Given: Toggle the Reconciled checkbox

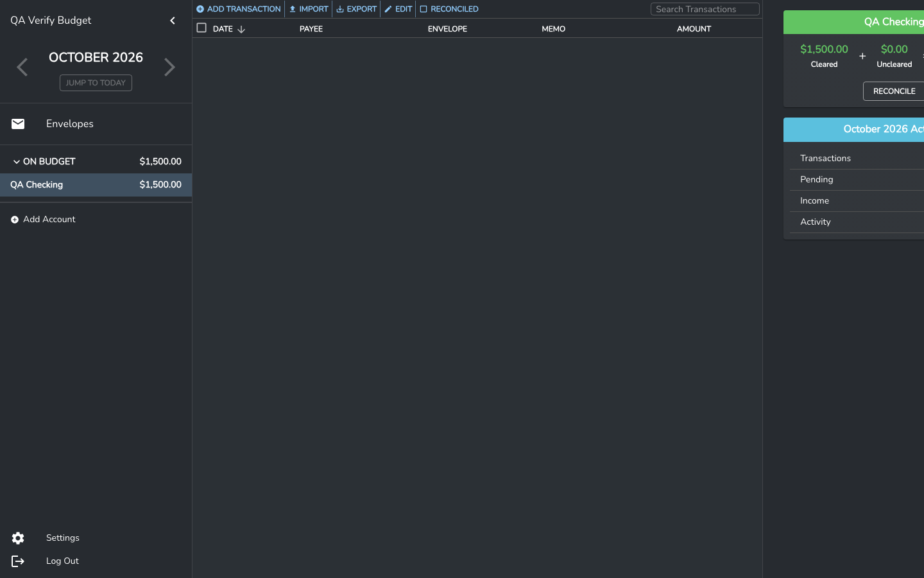Looking at the screenshot, I should [x=424, y=9].
